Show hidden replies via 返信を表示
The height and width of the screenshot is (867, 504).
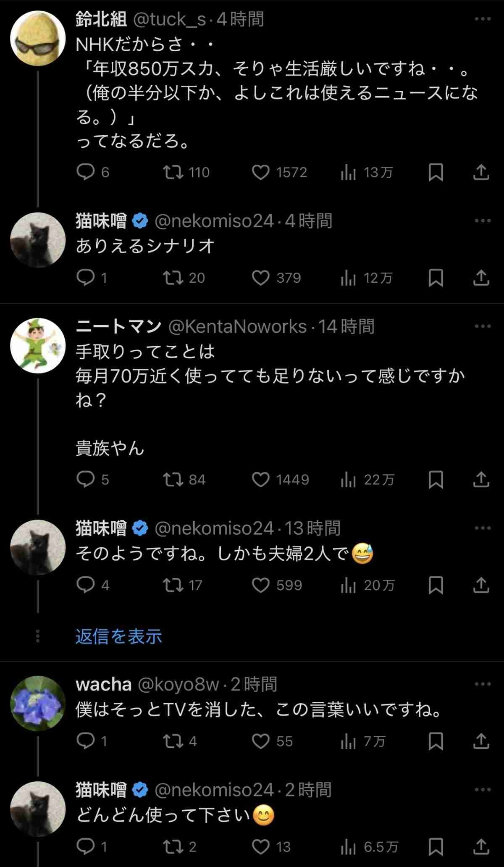[119, 636]
